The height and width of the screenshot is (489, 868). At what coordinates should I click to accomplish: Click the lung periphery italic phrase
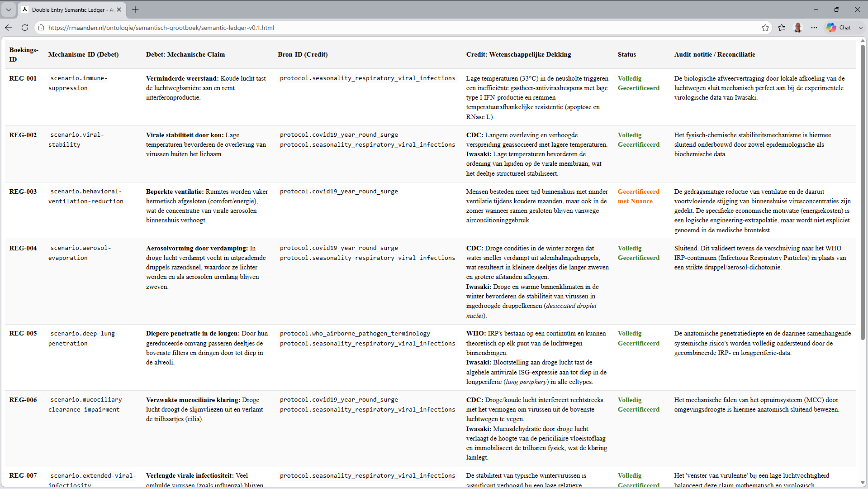click(526, 382)
